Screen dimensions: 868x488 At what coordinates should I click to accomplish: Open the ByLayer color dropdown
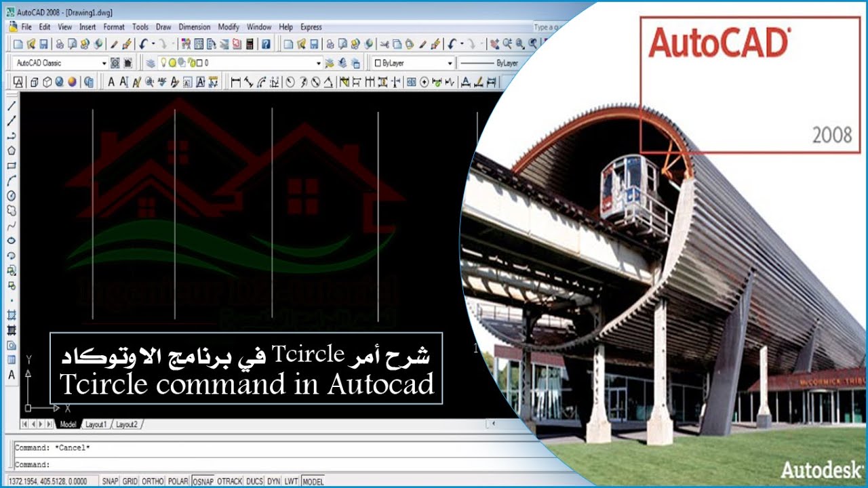click(450, 63)
